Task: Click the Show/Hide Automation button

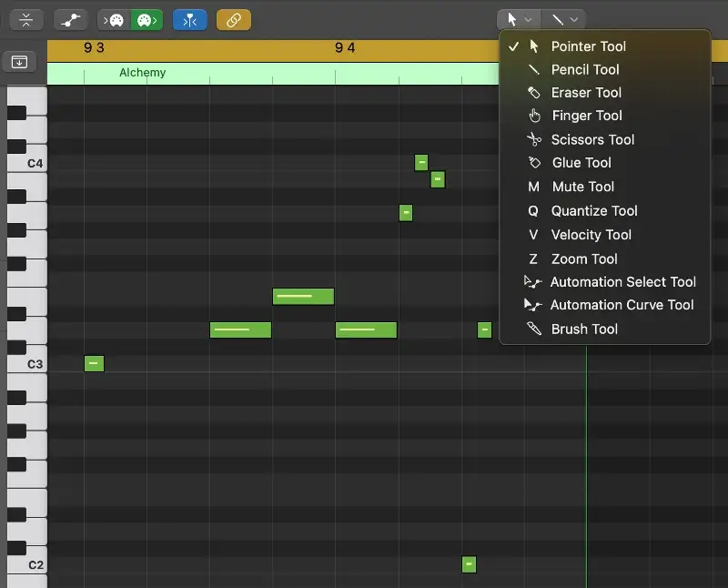Action: tap(70, 19)
